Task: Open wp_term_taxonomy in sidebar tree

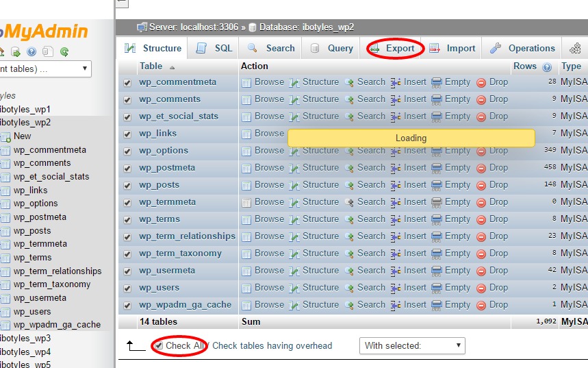Action: [52, 284]
